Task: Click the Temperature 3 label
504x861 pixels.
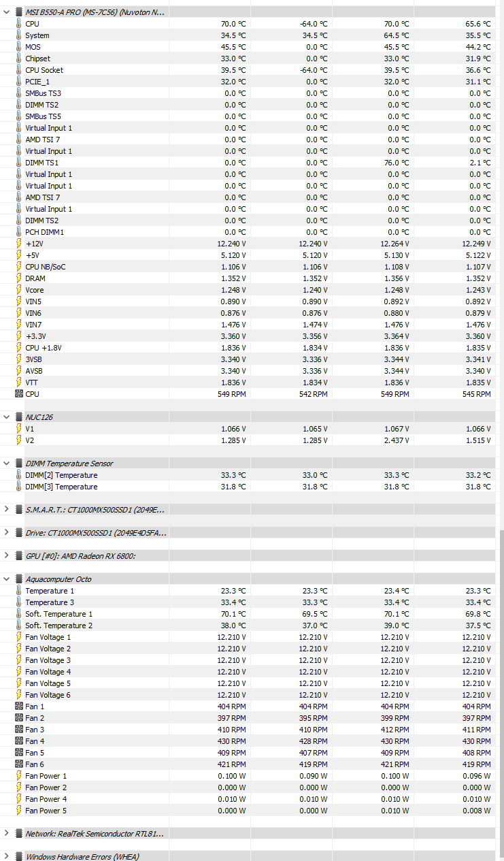Action: point(50,602)
